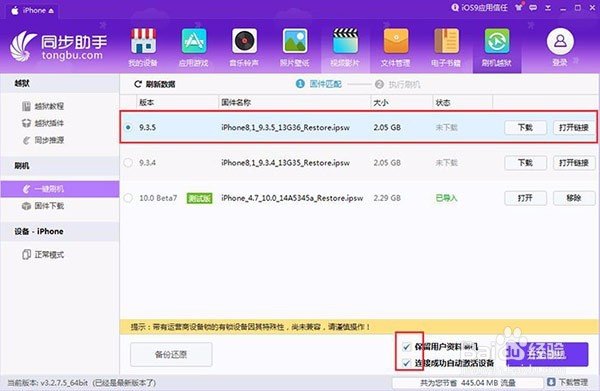Click 下载 download button for 9.3.4

(525, 163)
